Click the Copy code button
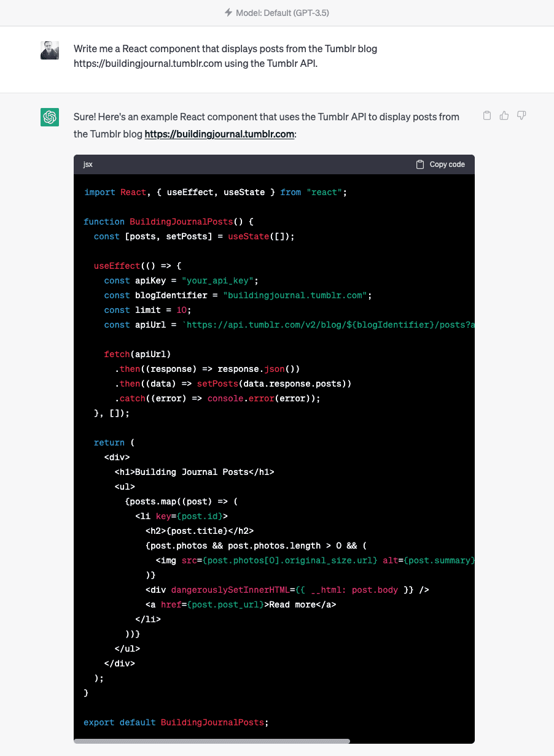The height and width of the screenshot is (756, 554). (440, 164)
